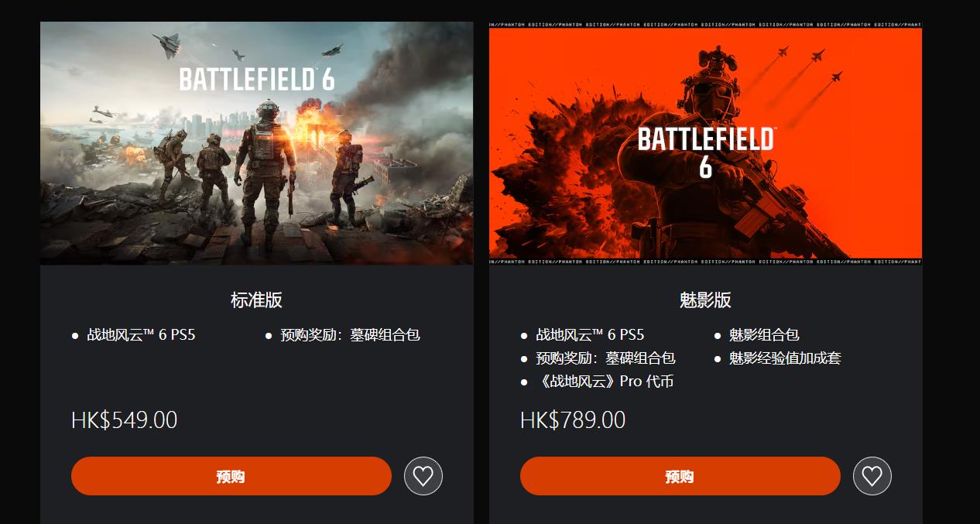The height and width of the screenshot is (524, 980).
Task: Select the HK$789.00 price text
Action: (x=573, y=420)
